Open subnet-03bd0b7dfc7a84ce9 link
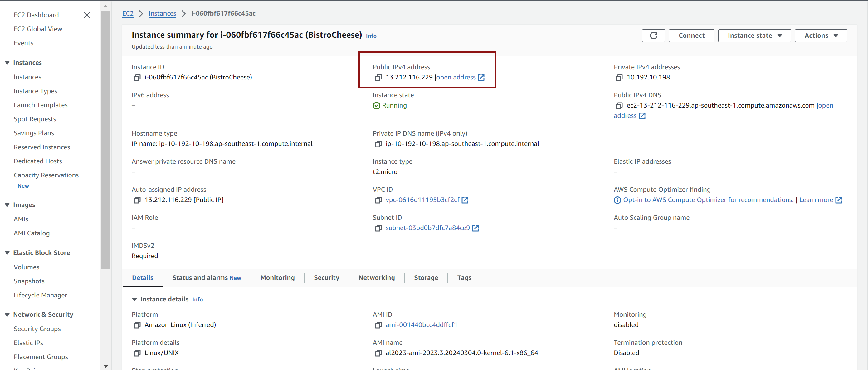The height and width of the screenshot is (370, 868). (x=428, y=228)
